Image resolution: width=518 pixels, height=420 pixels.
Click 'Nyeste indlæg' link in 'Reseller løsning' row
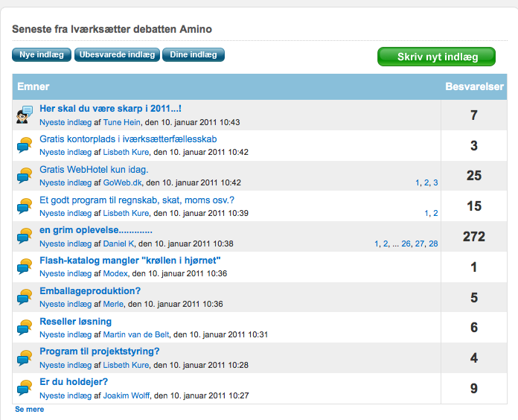tap(65, 334)
